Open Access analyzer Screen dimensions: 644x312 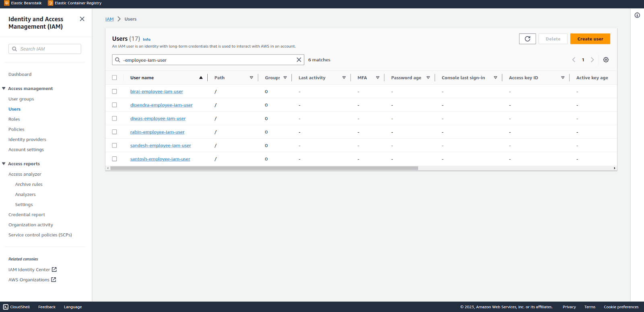click(x=25, y=174)
